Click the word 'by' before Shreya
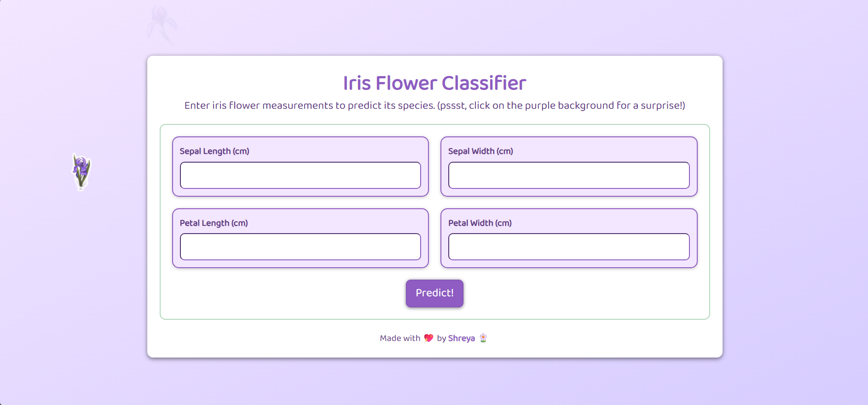Screen dimensions: 868x405 [x=441, y=338]
